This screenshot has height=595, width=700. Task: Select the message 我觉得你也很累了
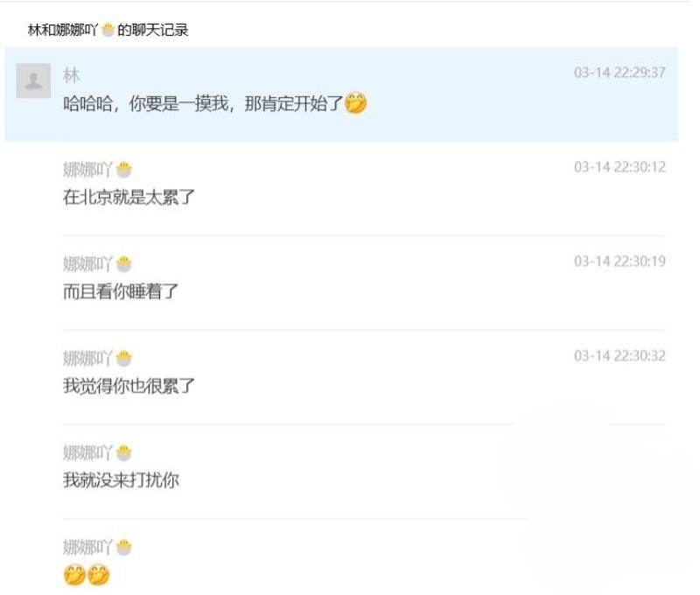click(x=129, y=386)
